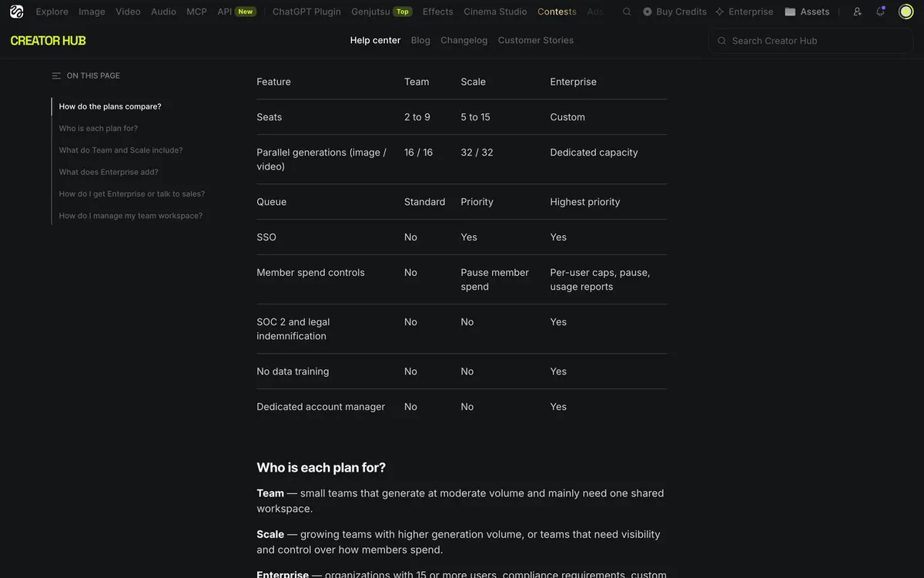Switch to the Customer Stories tab
The image size is (924, 578).
pyautogui.click(x=536, y=40)
